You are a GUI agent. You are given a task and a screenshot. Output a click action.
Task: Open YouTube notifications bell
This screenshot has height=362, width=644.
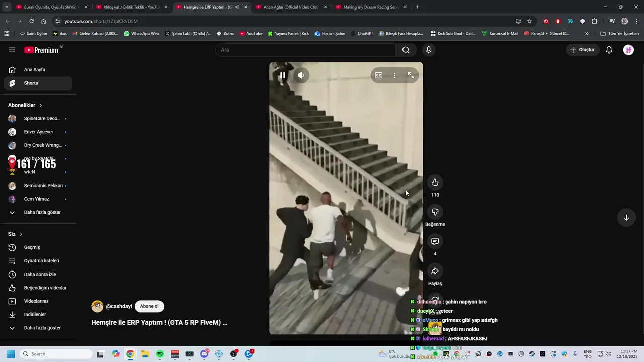tap(609, 50)
